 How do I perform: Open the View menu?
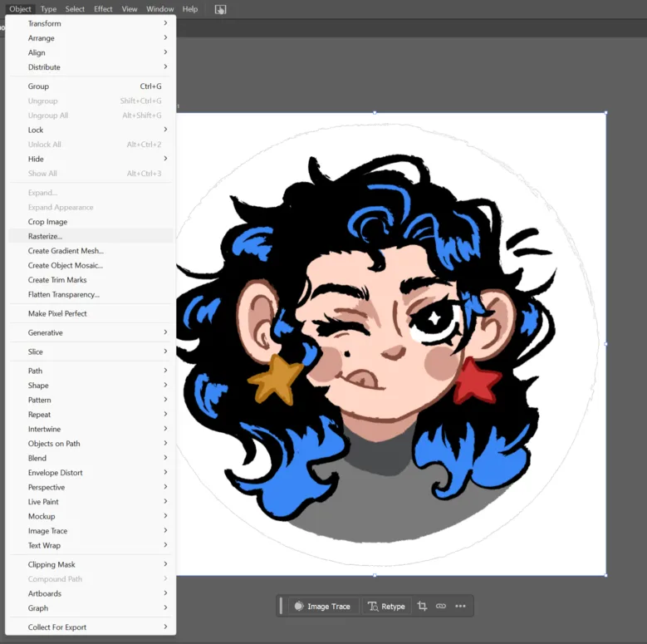130,8
